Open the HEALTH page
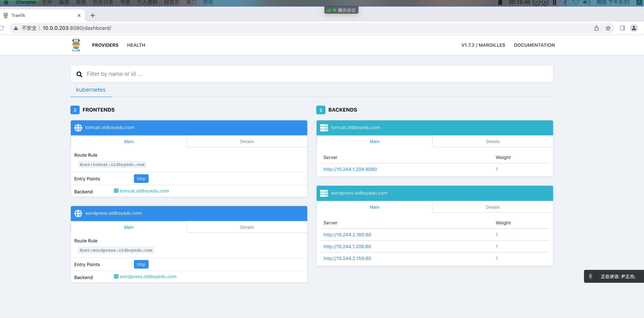The height and width of the screenshot is (318, 644). point(136,45)
